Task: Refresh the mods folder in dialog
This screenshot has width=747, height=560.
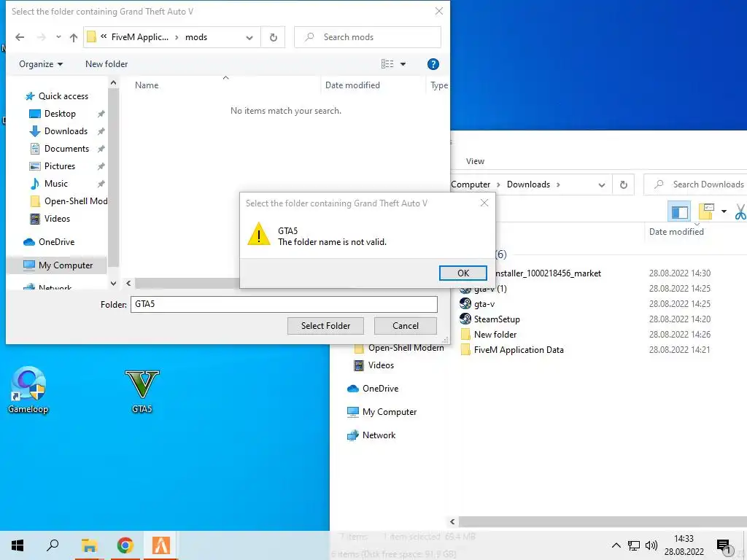Action: click(x=273, y=37)
